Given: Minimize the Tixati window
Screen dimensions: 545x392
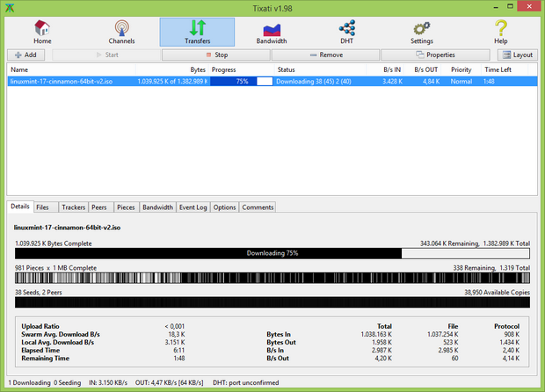Looking at the screenshot, I should point(496,7).
